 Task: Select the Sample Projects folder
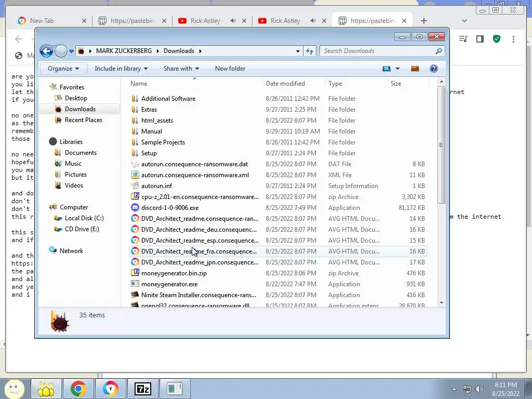[163, 142]
